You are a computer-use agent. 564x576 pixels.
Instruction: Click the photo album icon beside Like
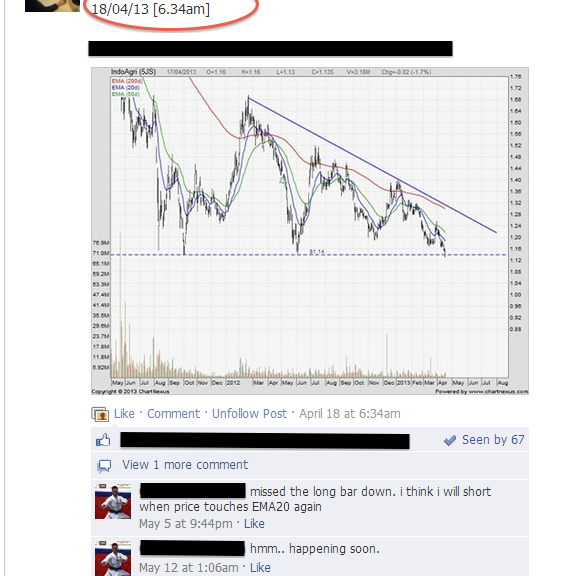coord(100,414)
